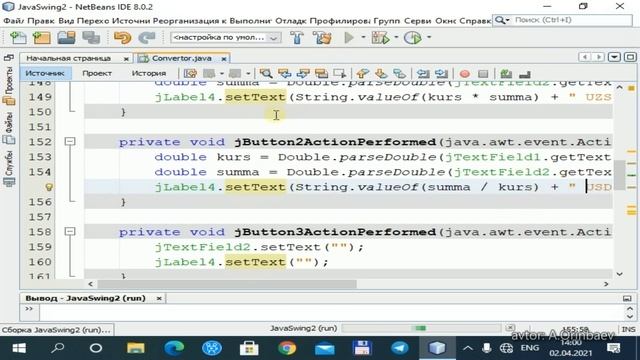The width and height of the screenshot is (640, 360).
Task: Open the Справка menu
Action: click(x=475, y=20)
